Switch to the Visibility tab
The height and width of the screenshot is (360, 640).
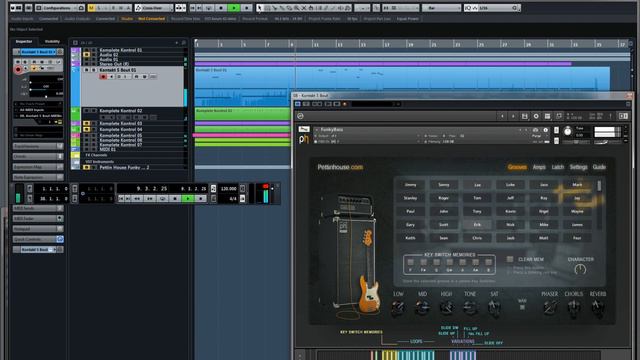point(52,41)
